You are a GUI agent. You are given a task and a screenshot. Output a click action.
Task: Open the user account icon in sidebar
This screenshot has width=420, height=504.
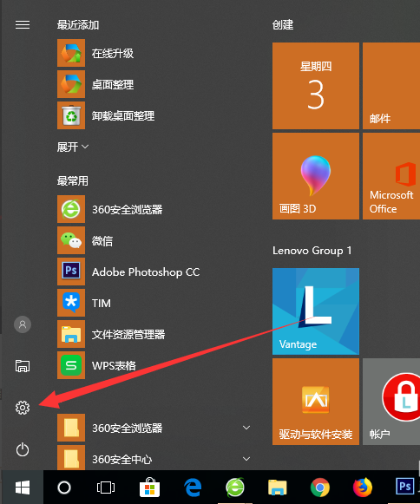(23, 324)
